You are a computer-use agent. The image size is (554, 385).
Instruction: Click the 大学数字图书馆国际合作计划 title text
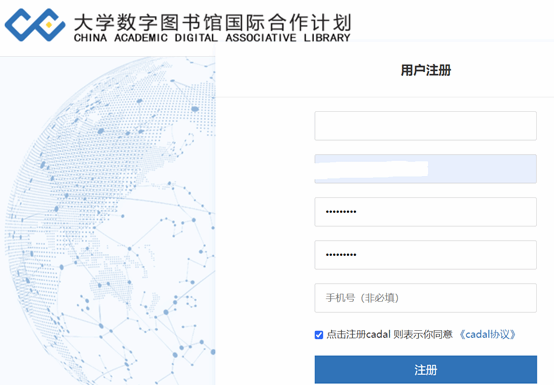tap(212, 22)
